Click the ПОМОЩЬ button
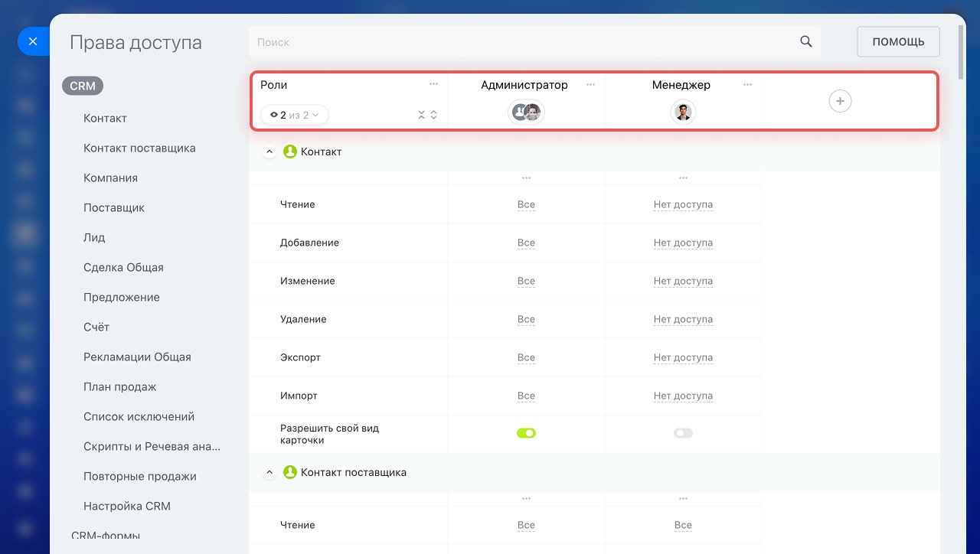The width and height of the screenshot is (980, 554). [898, 42]
